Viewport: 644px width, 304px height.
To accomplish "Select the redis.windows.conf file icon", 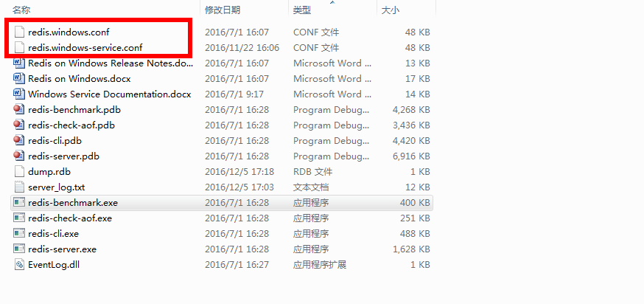I will 19,32.
